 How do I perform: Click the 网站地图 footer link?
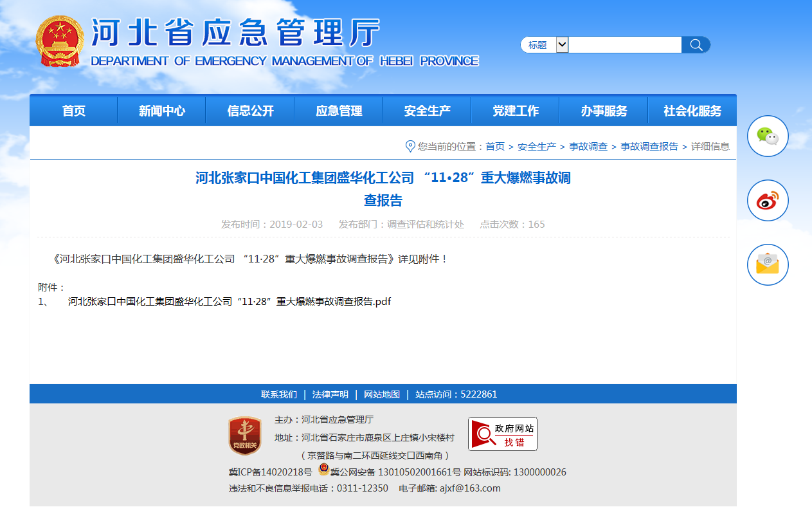[x=382, y=394]
